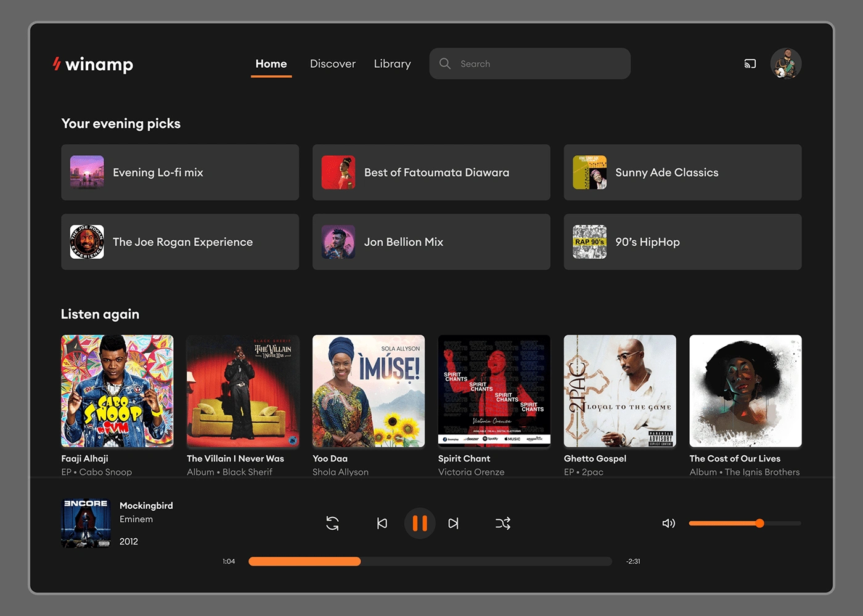Mute the volume speaker icon
Image resolution: width=863 pixels, height=616 pixels.
(x=669, y=524)
